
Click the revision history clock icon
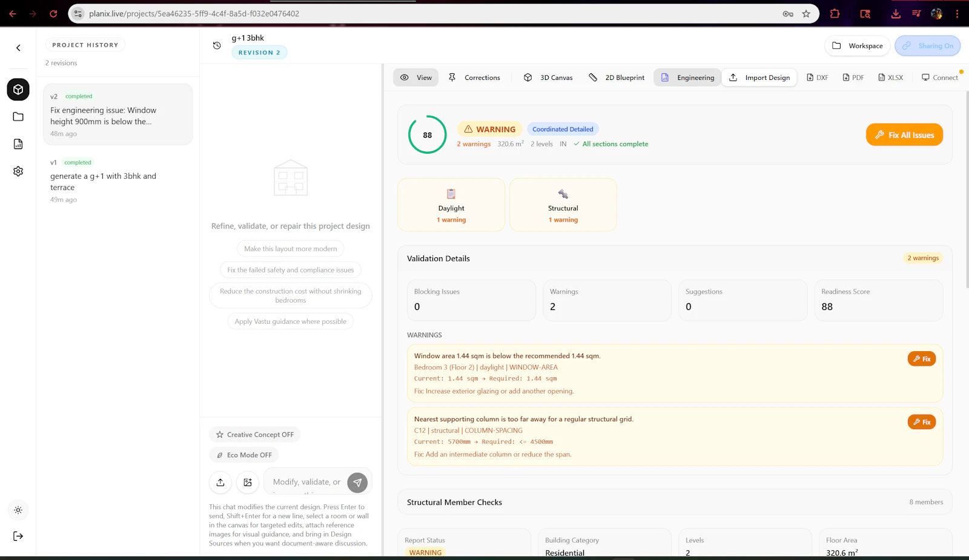216,45
